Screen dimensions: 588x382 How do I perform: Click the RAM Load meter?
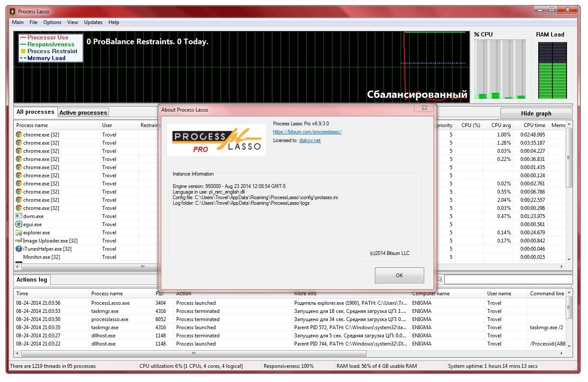point(552,70)
